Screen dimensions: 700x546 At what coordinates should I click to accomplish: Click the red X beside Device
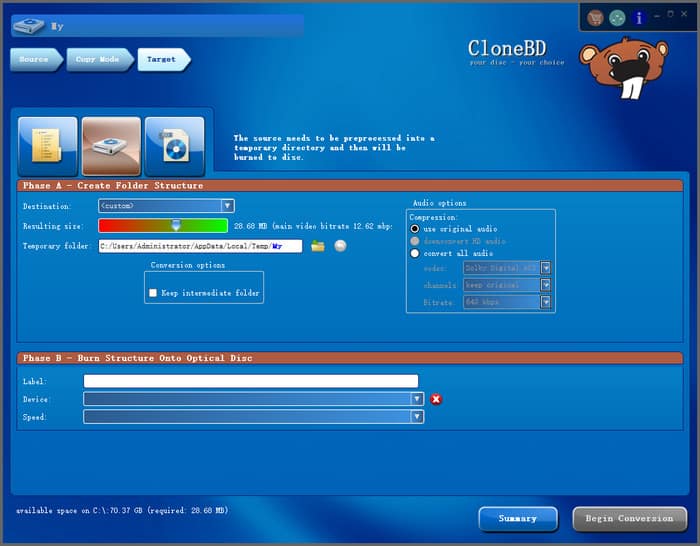pos(436,399)
